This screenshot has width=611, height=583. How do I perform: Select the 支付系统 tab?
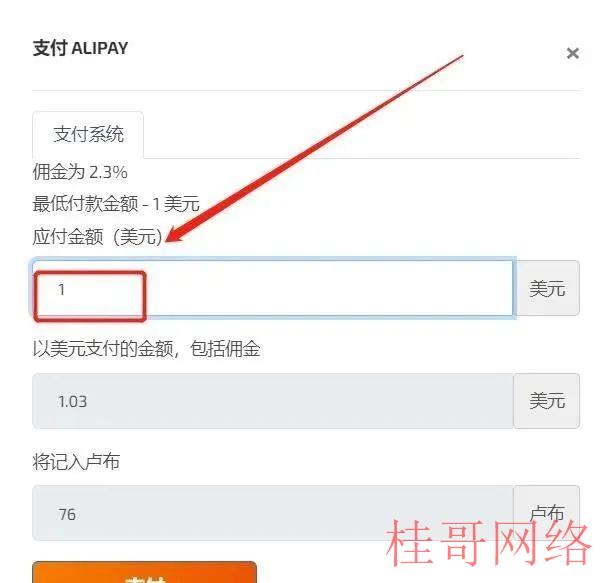coord(88,135)
